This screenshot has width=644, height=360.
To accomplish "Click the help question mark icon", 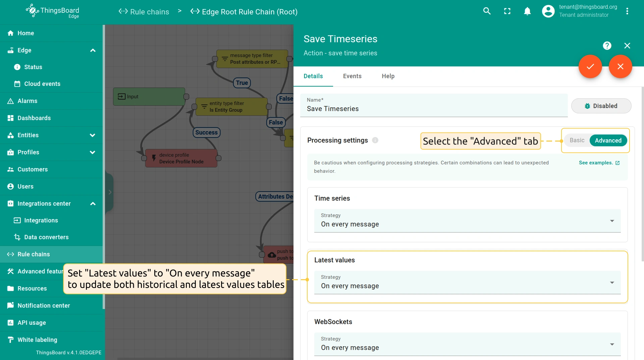I will click(607, 46).
